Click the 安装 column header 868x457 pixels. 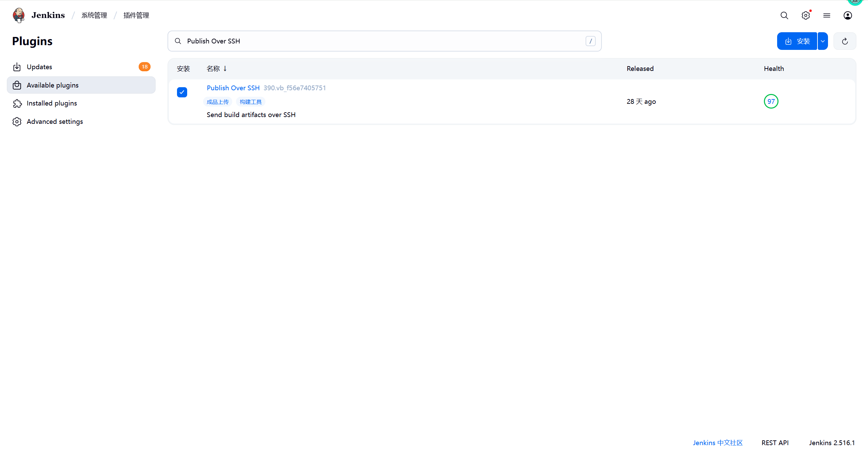(183, 69)
